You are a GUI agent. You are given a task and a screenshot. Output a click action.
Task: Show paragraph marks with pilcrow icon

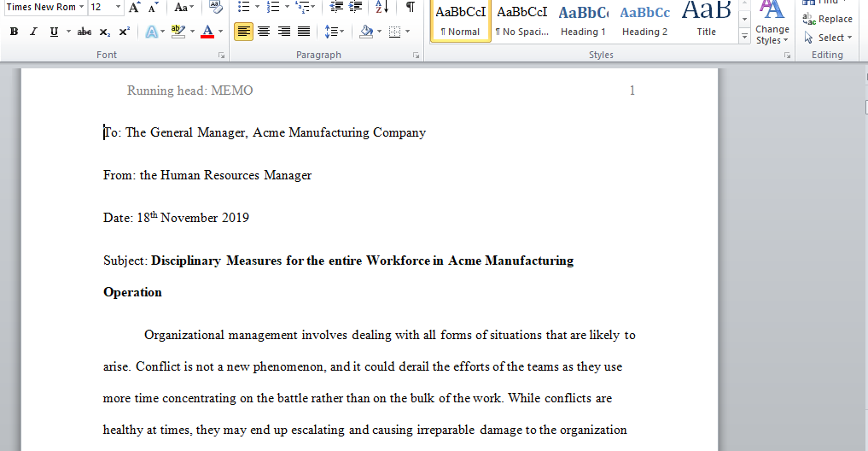click(411, 7)
